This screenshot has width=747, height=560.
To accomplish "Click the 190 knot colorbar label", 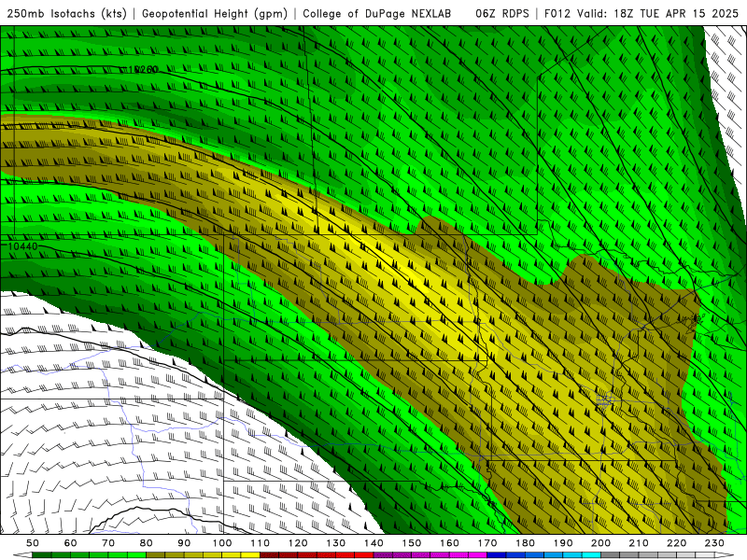I will point(563,543).
